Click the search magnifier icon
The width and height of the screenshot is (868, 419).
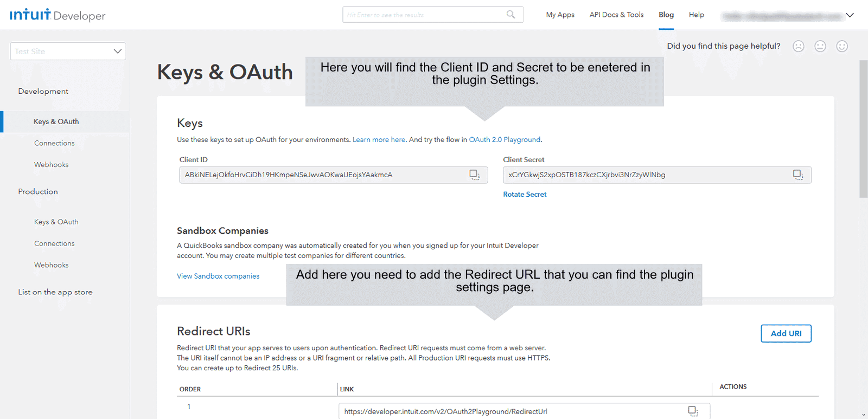click(510, 15)
